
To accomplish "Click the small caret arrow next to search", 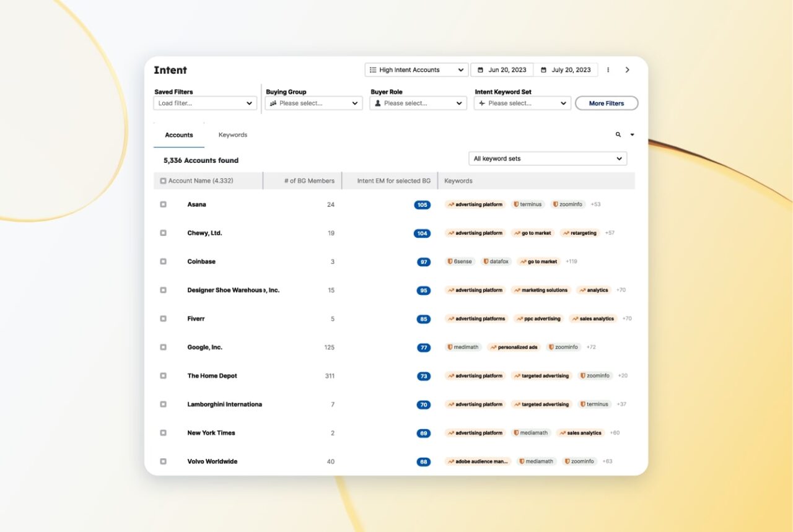I will (x=632, y=134).
